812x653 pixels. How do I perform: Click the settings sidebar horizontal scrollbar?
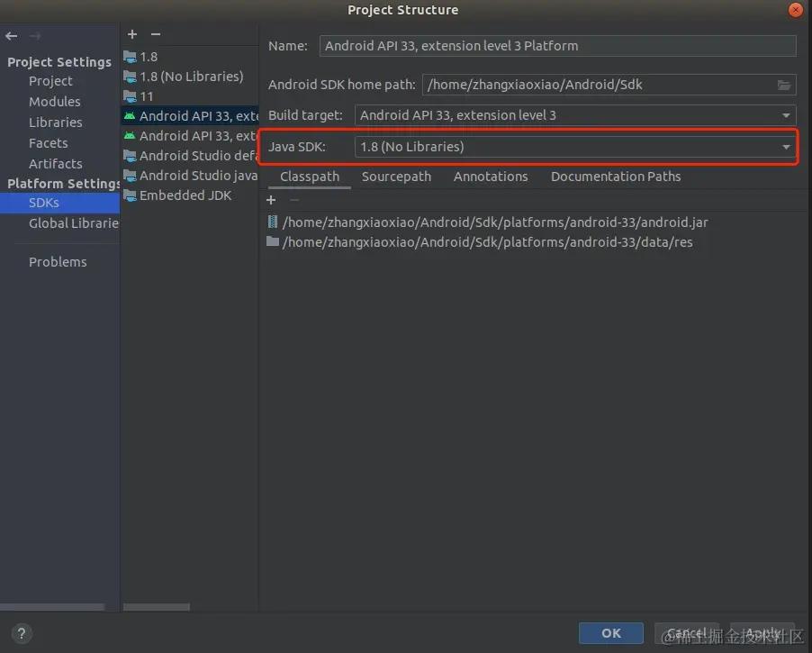(x=52, y=607)
